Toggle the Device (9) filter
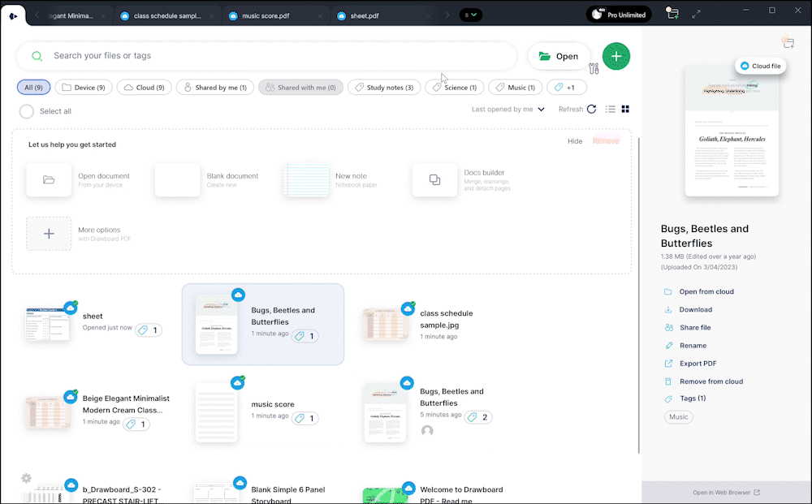The image size is (812, 504). (x=84, y=88)
